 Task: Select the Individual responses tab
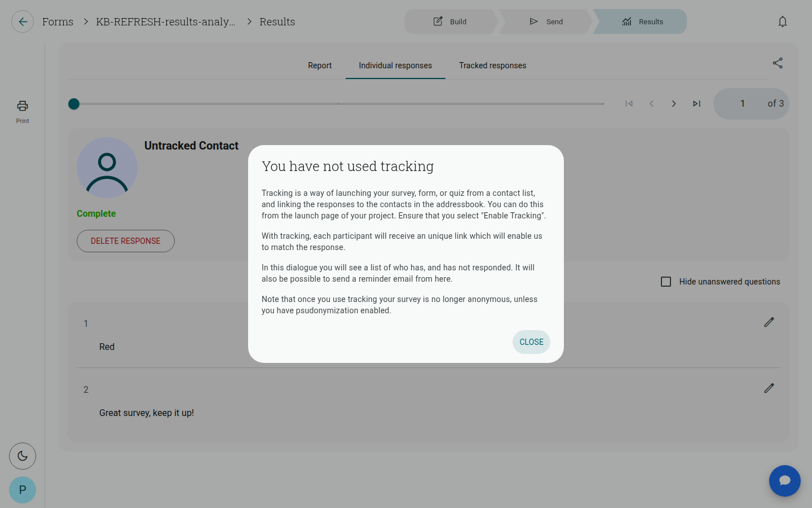coord(395,65)
